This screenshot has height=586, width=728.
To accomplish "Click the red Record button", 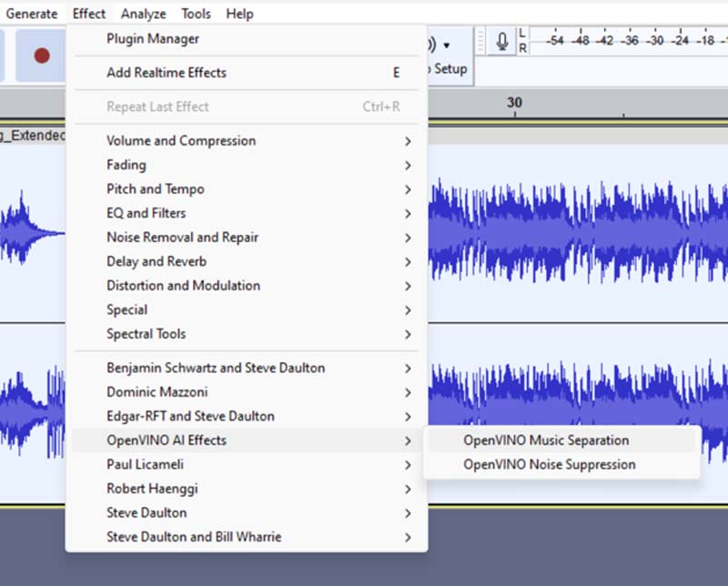I will tap(42, 56).
